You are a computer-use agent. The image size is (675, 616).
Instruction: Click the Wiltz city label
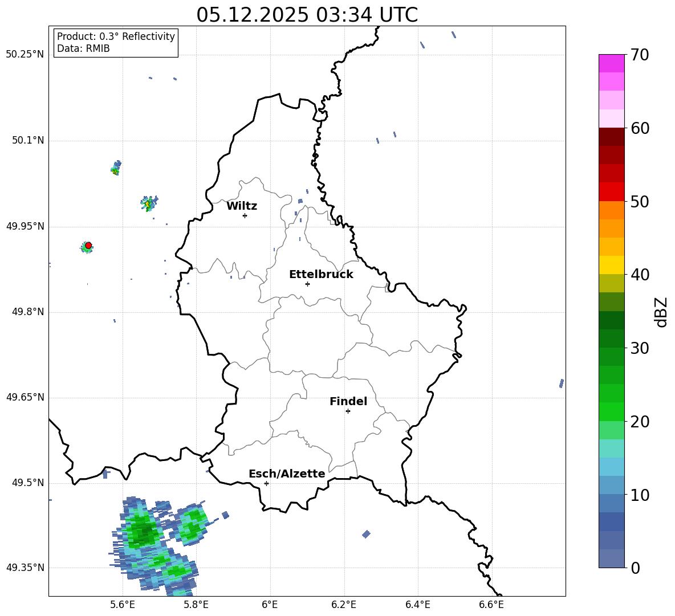tap(242, 206)
